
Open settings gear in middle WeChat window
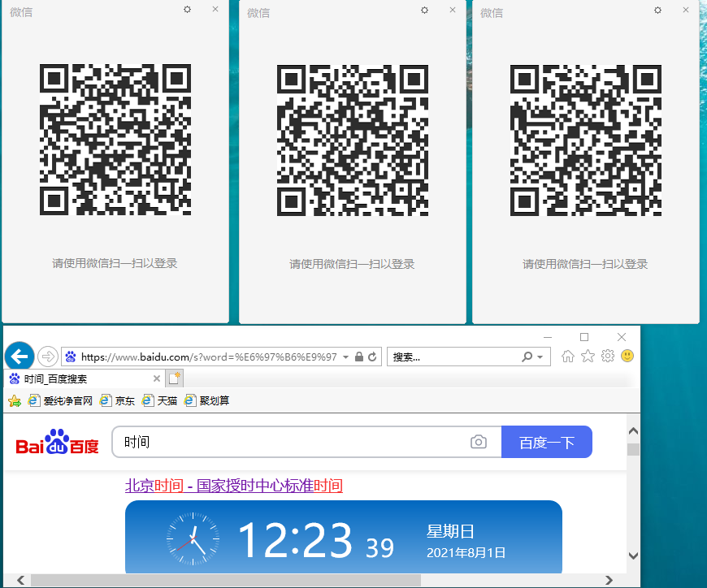[x=424, y=10]
